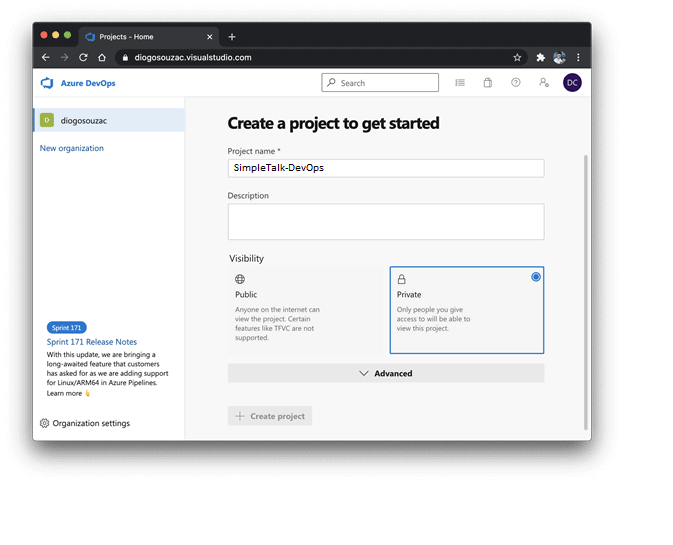The width and height of the screenshot is (673, 545).
Task: Open the Marketplace shopping bag icon
Action: pos(488,82)
